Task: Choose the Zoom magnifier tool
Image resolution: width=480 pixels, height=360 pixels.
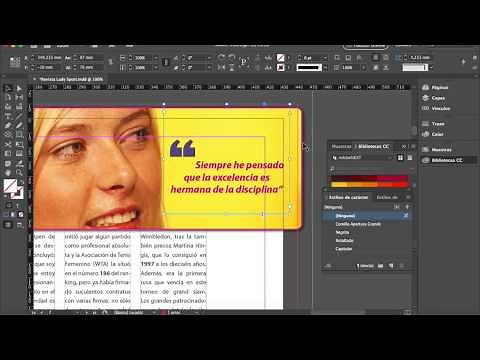Action: click(19, 173)
